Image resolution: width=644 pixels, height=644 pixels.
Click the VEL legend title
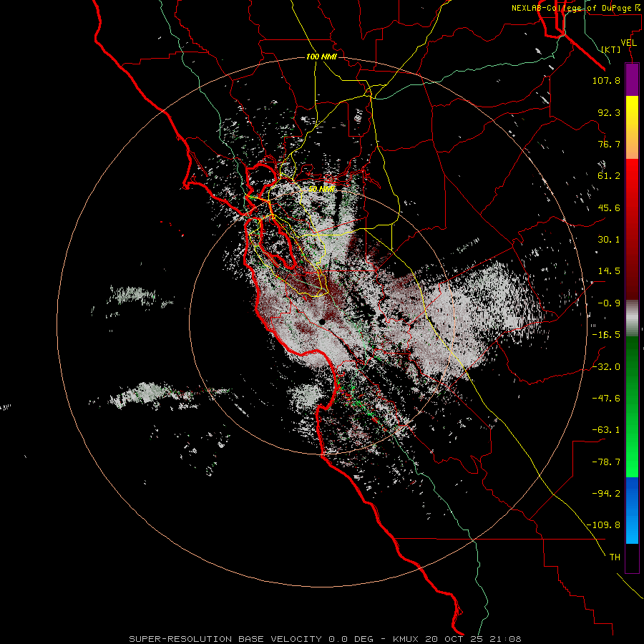(x=628, y=43)
